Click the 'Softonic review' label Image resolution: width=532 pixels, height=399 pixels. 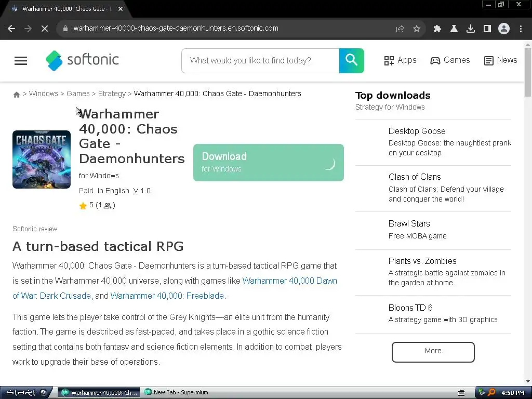point(35,229)
